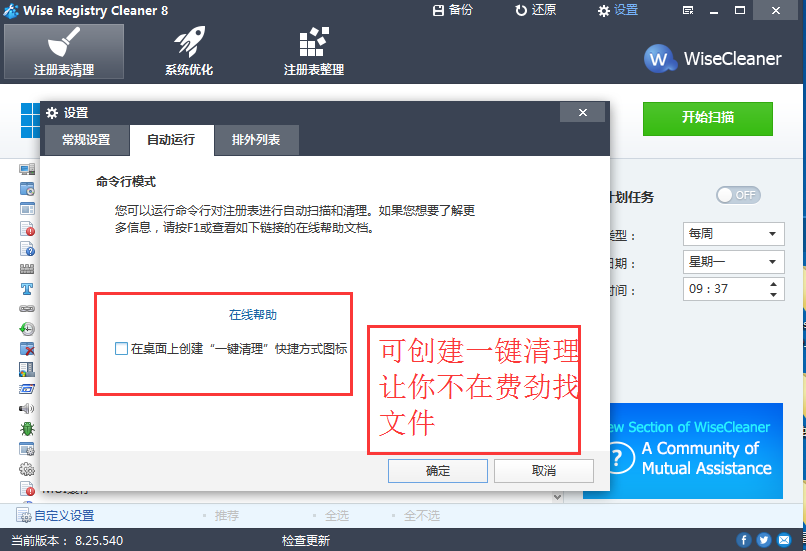Select the speaker sound icon in sidebar
This screenshot has width=806, height=551.
click(x=27, y=409)
